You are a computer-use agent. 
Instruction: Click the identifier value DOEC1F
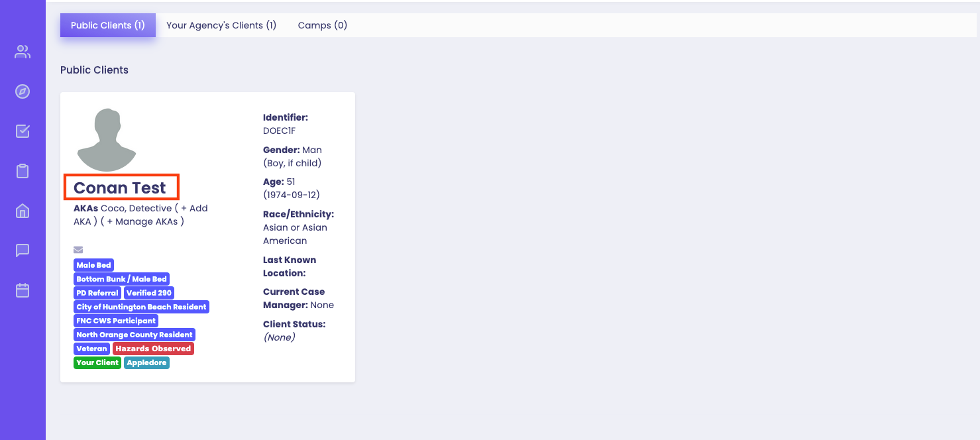tap(279, 131)
